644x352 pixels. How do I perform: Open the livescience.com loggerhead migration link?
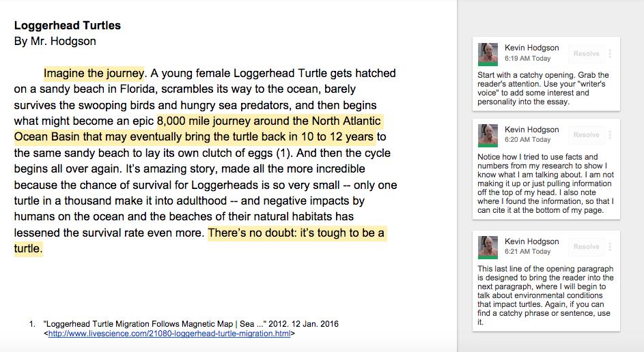pyautogui.click(x=169, y=334)
